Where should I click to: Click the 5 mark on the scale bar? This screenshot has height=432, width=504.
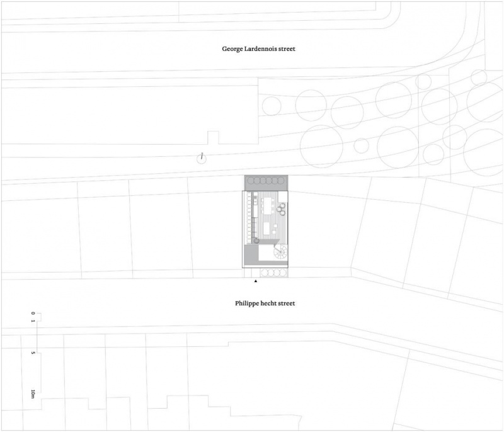pos(33,353)
